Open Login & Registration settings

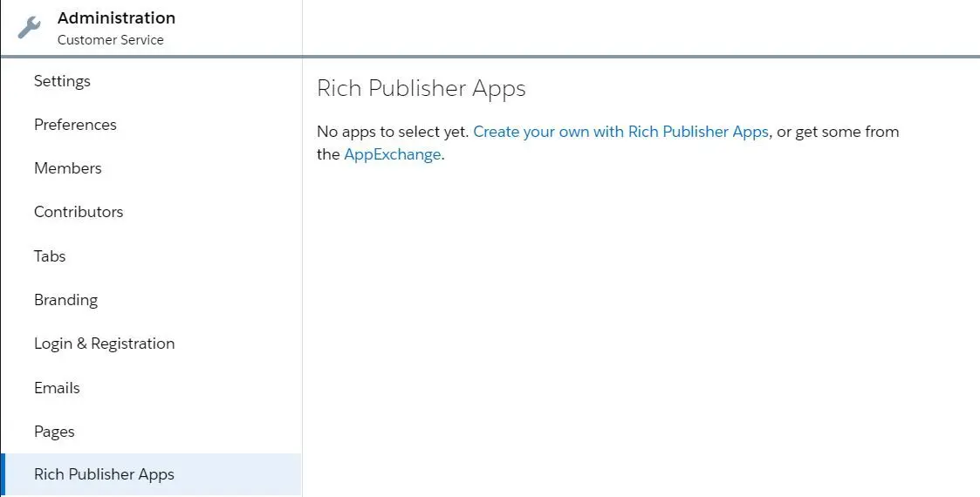pyautogui.click(x=105, y=344)
